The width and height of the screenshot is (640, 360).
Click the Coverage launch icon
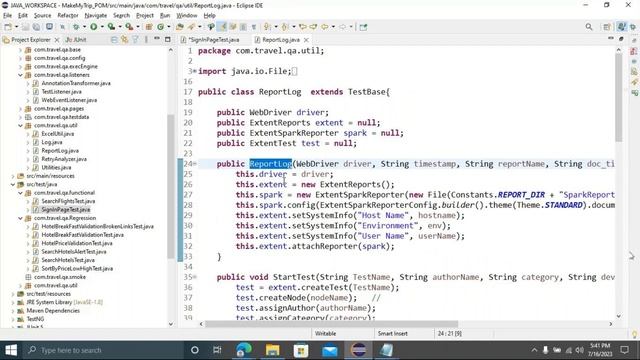click(x=111, y=27)
